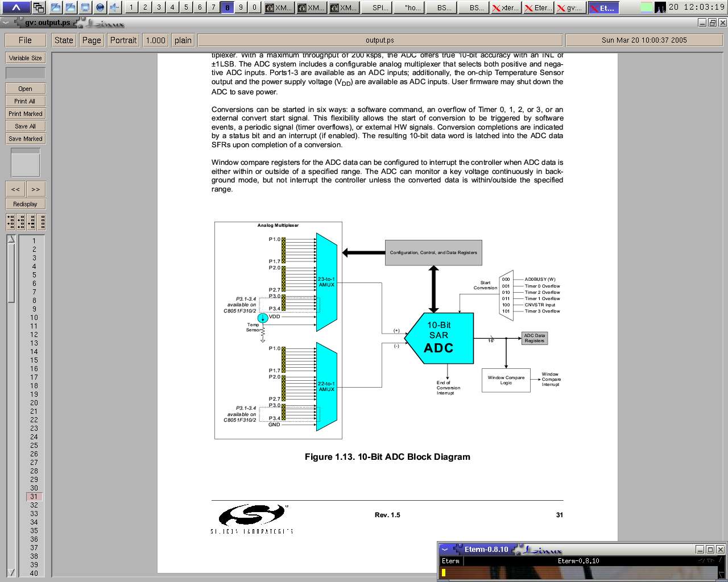Select page 17 in the page list
Screen dimensions: 728x582
(x=34, y=377)
